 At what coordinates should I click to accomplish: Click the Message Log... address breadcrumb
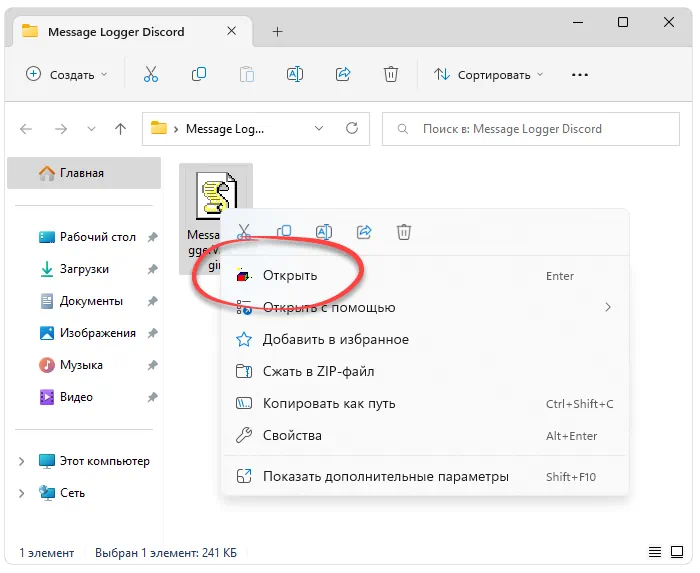tap(225, 129)
